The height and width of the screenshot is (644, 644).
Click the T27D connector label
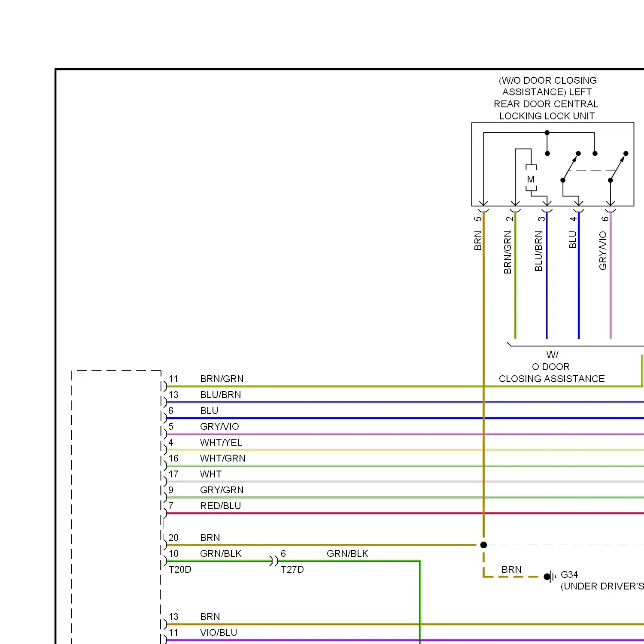tap(292, 569)
